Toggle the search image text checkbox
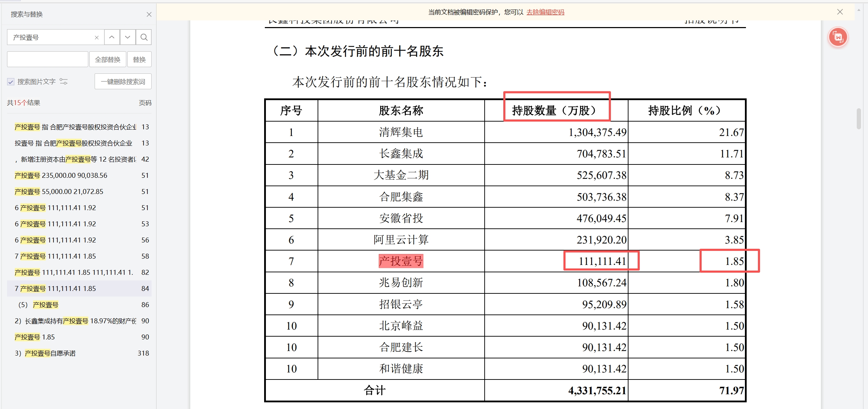The width and height of the screenshot is (868, 409). pyautogui.click(x=11, y=82)
